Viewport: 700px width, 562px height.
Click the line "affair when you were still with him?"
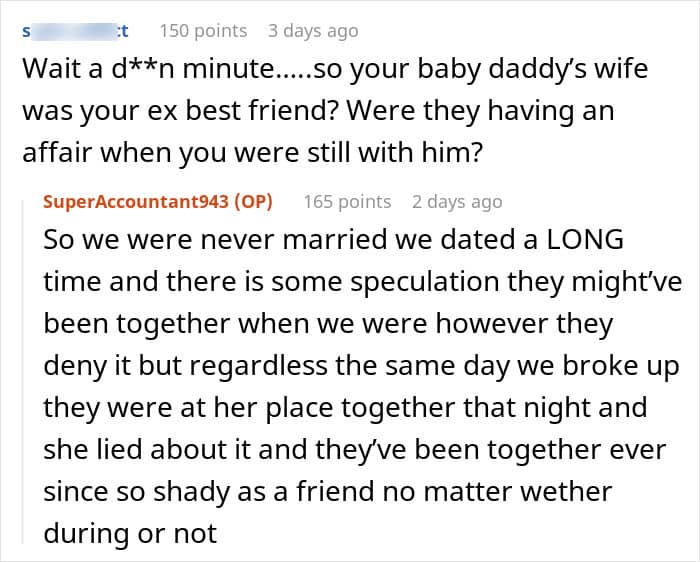pyautogui.click(x=253, y=153)
